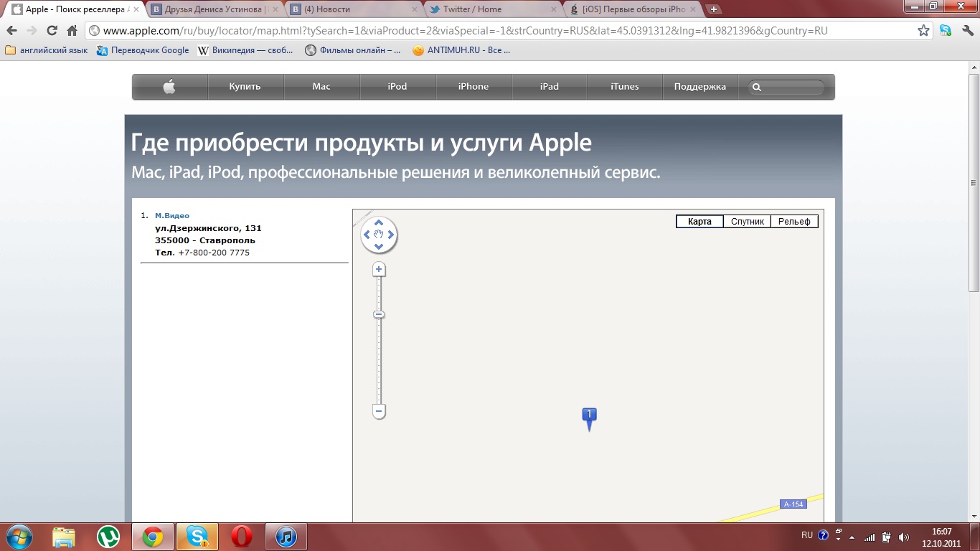Screen dimensions: 980x551
Task: Open the М.Видео reseller link
Action: pos(172,215)
